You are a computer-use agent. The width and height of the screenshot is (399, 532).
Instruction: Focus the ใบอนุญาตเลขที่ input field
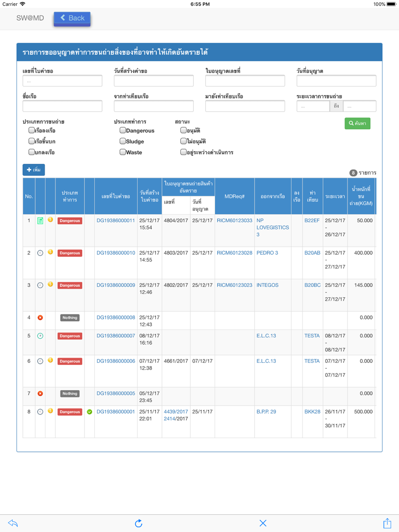tap(245, 81)
